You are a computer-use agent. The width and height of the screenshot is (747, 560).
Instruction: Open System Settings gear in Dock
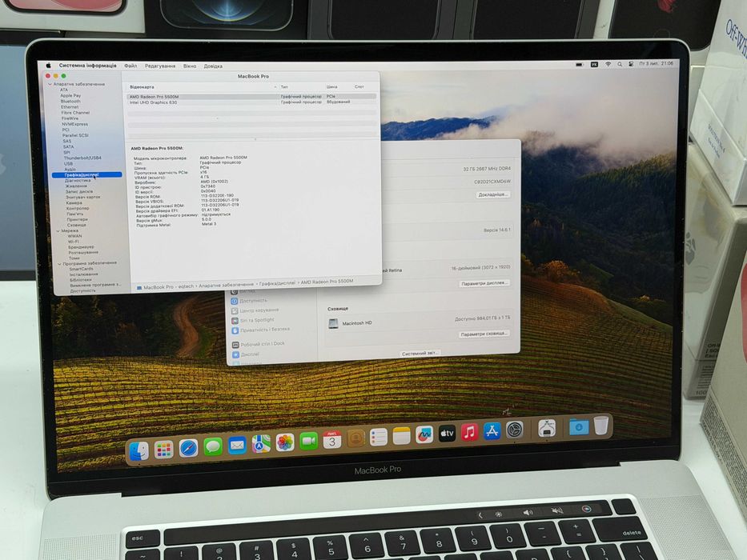point(515,430)
